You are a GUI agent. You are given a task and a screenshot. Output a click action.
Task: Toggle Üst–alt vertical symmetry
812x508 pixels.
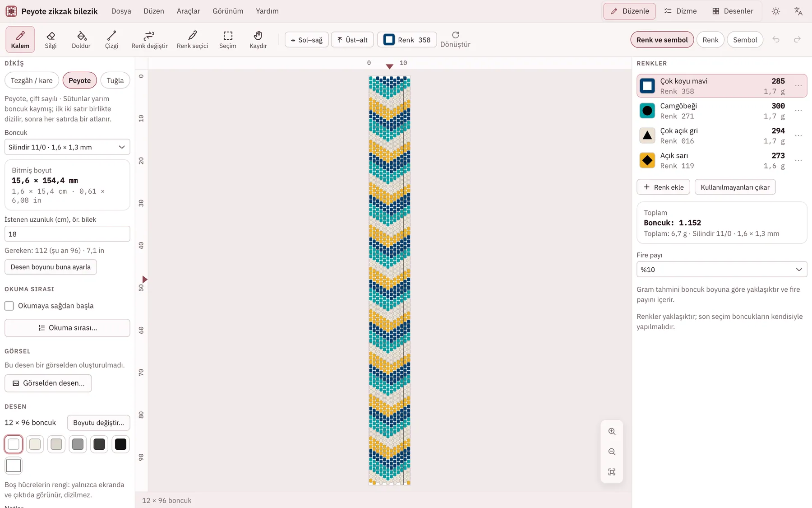click(x=352, y=40)
